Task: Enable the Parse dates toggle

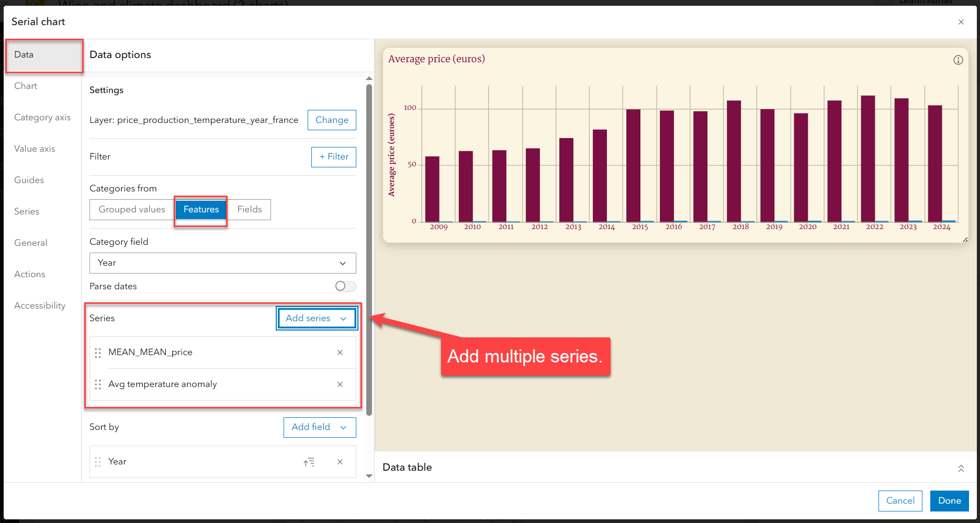Action: pos(345,286)
